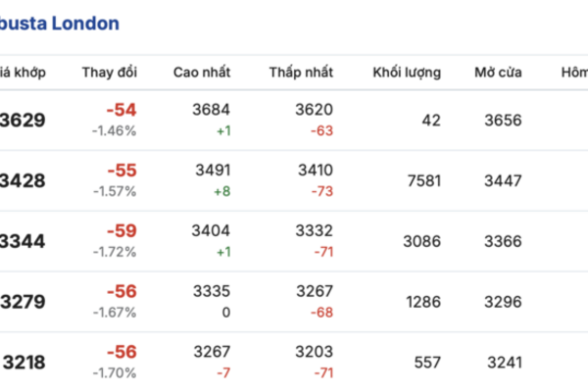
Task: Select the volume value 3086
Action: 421,242
